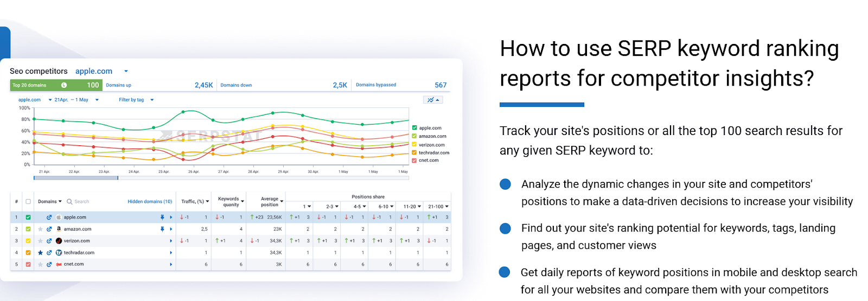Toggle techradar.com checkbox in chart legend
The image size is (868, 301).
point(414,153)
